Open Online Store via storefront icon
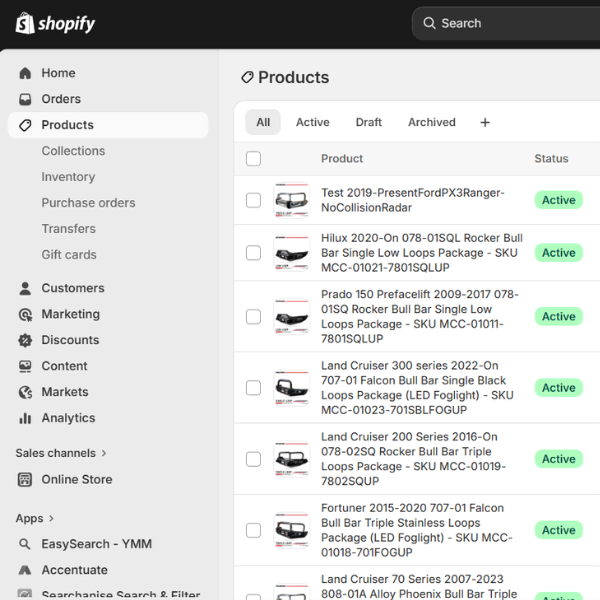 point(25,479)
